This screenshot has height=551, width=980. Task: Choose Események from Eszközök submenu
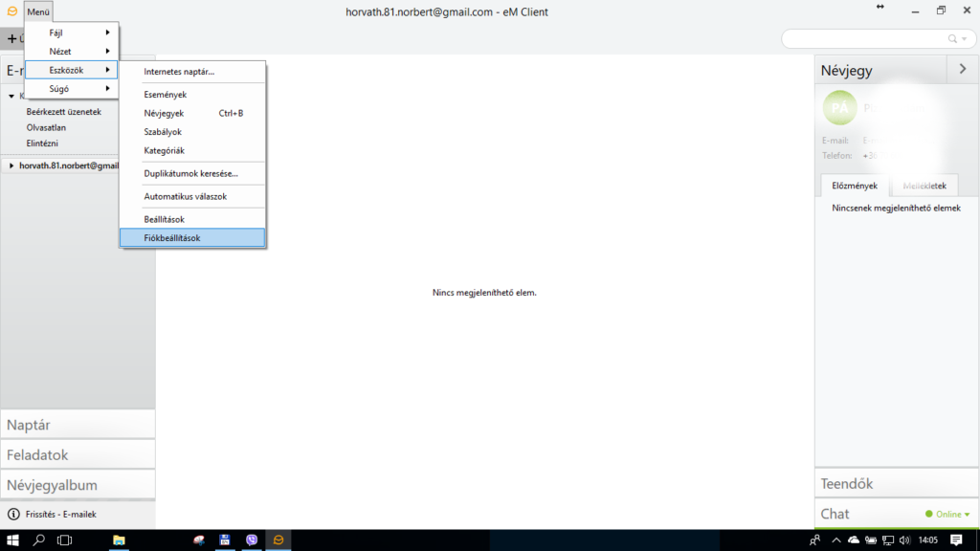(192, 95)
